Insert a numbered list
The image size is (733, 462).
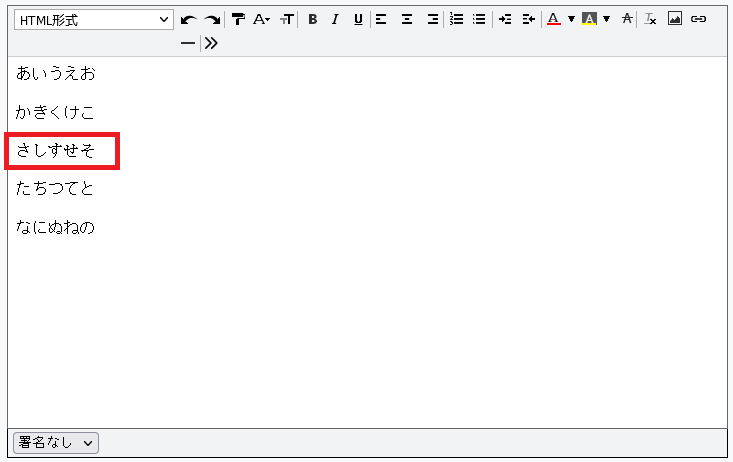pos(456,19)
